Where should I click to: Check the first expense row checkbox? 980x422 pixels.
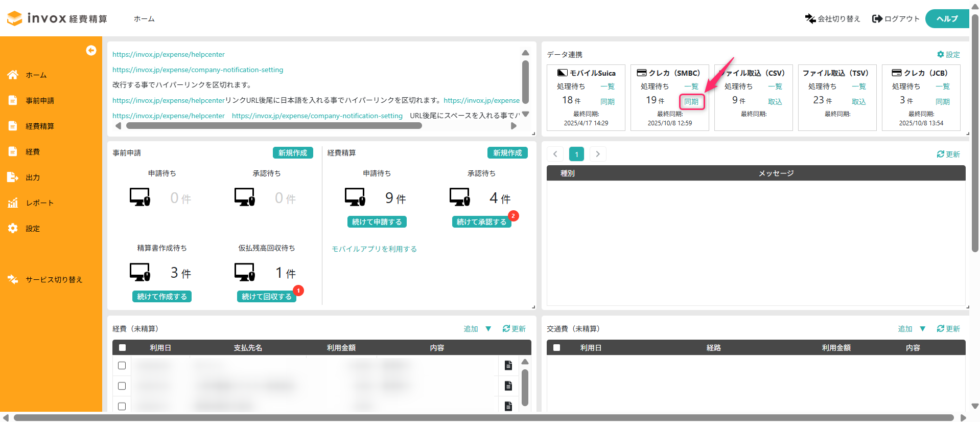pyautogui.click(x=122, y=365)
